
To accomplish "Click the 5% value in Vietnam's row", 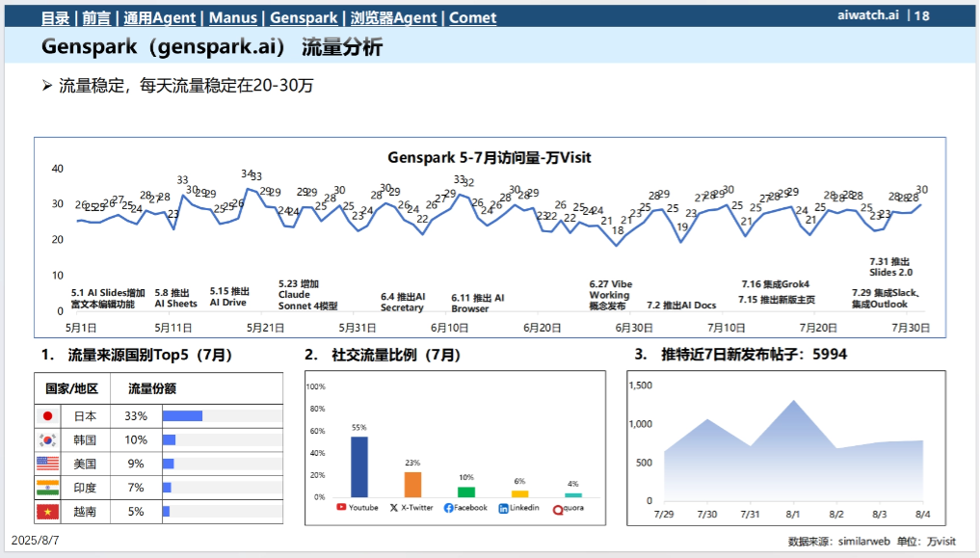I will pyautogui.click(x=136, y=512).
